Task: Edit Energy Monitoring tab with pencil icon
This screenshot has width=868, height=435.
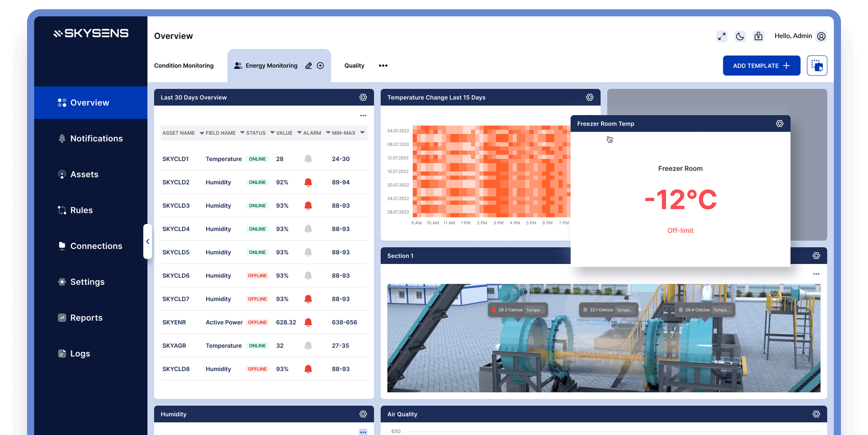Action: point(308,66)
